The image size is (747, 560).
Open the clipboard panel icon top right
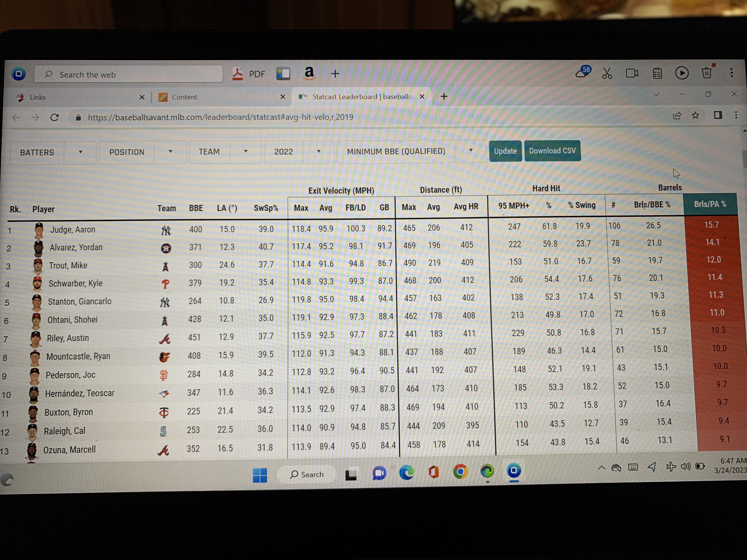click(x=657, y=73)
